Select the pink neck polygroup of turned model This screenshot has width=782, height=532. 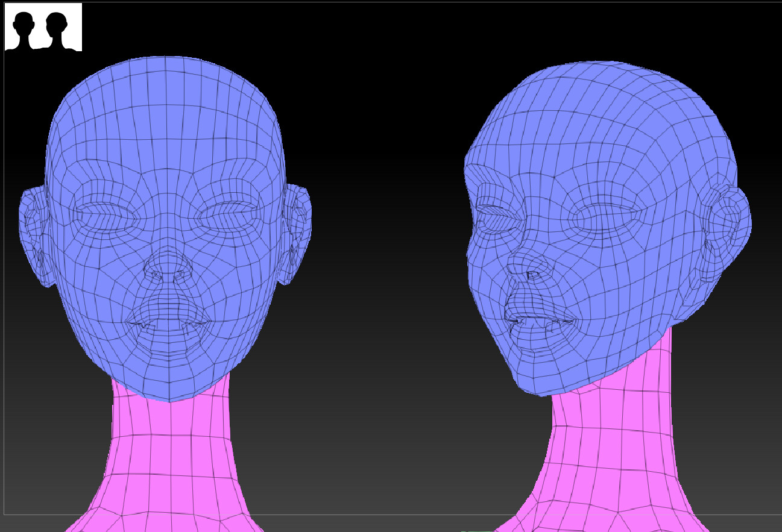pos(615,446)
